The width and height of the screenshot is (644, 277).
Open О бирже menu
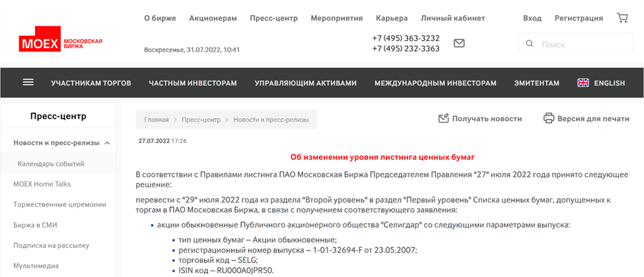pyautogui.click(x=161, y=18)
